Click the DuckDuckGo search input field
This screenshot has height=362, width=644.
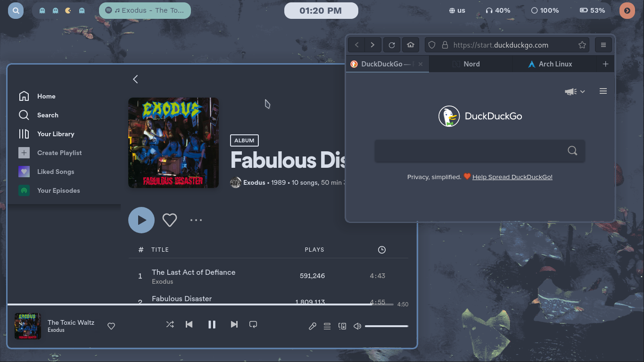[x=480, y=151]
